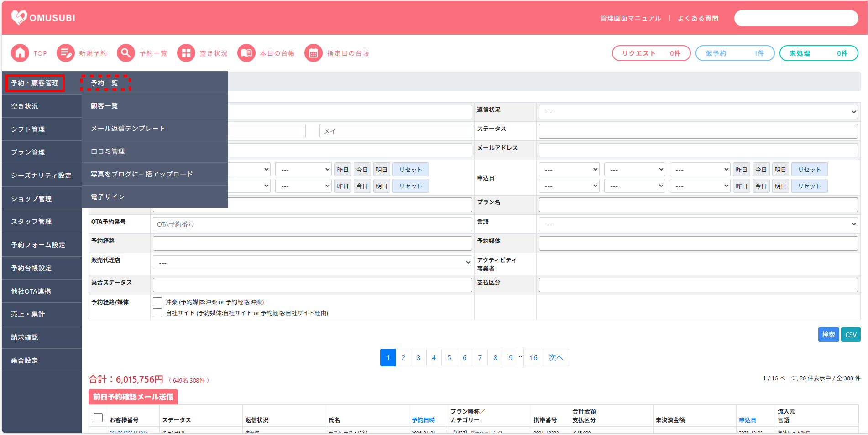Go to page 16 in pagination
Screen dimensions: 868x435
(533, 358)
